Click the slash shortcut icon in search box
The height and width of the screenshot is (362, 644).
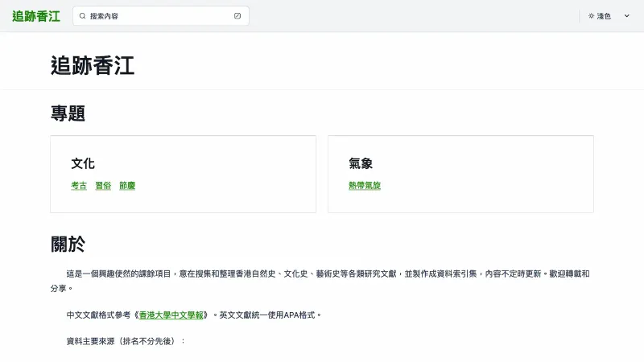point(237,16)
